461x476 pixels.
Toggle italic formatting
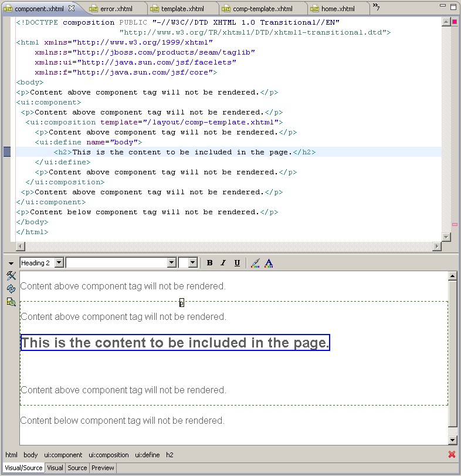(x=223, y=263)
